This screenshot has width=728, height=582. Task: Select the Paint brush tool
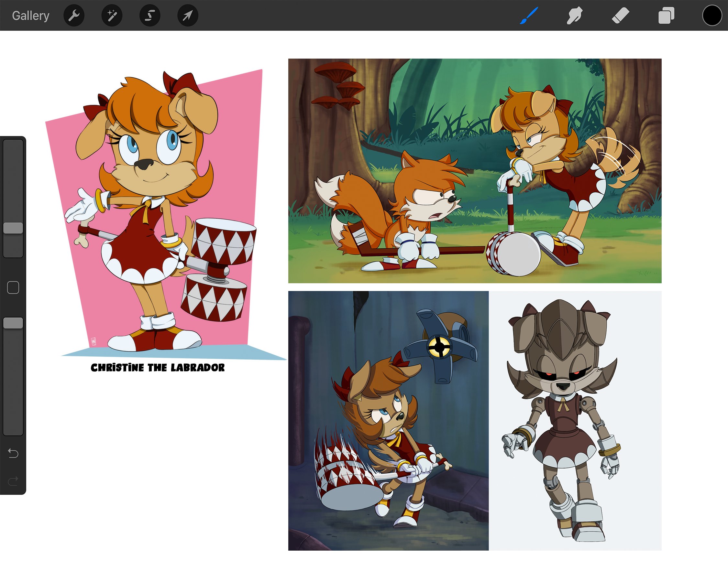[529, 16]
